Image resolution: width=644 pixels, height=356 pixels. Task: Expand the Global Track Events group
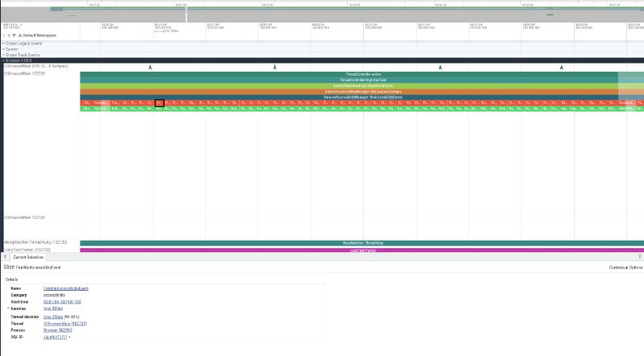tap(3, 54)
